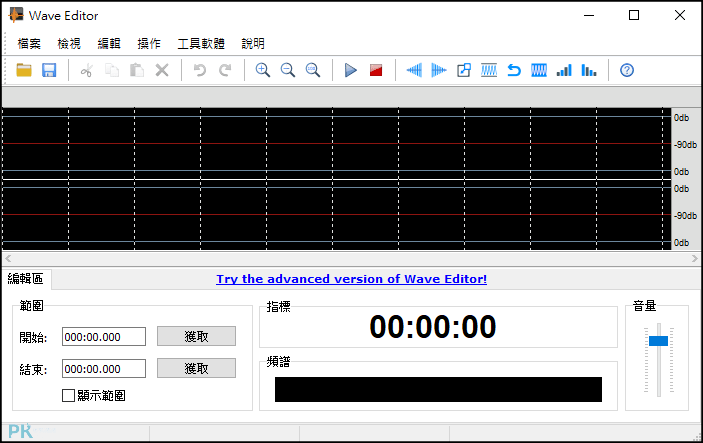Apply the fade in effect
The image size is (703, 443).
pyautogui.click(x=414, y=70)
